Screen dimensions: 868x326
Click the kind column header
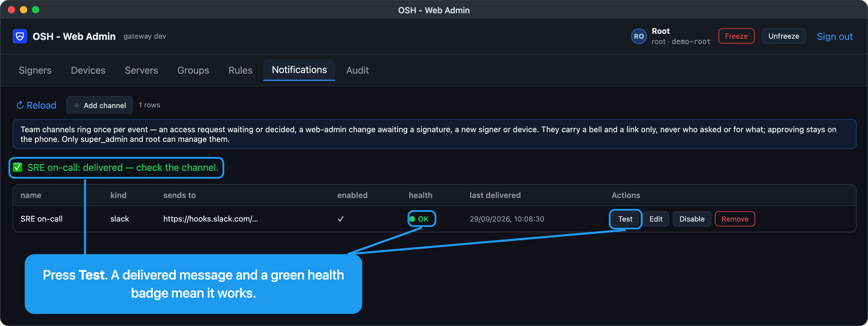(118, 195)
